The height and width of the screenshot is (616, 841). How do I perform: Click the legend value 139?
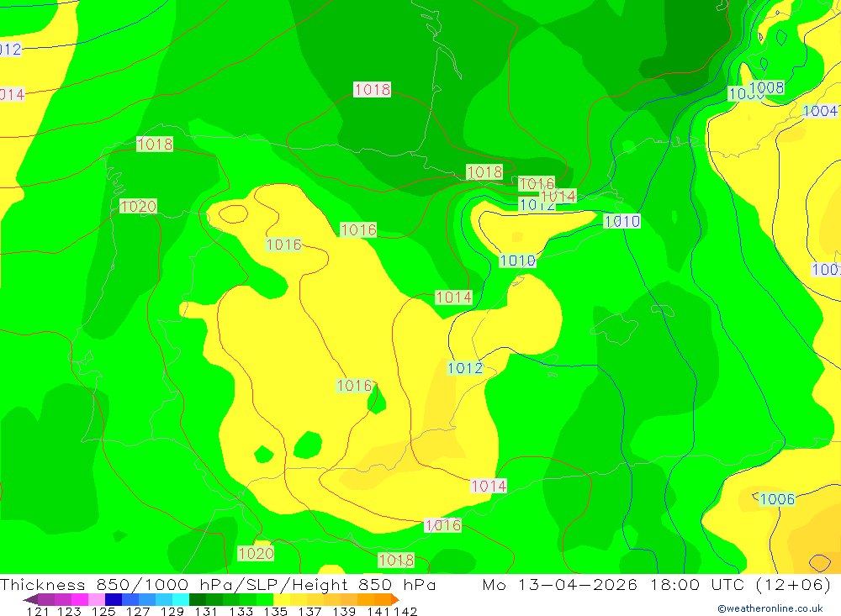[x=344, y=611]
